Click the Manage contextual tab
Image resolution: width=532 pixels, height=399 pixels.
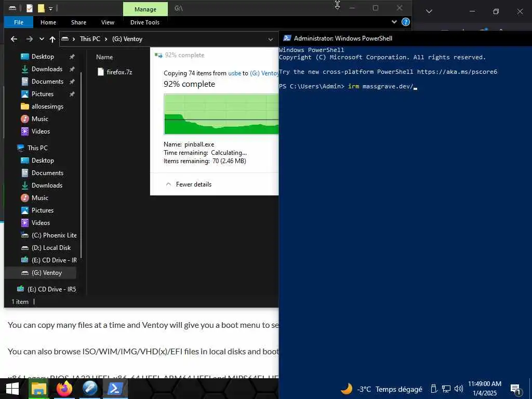[x=145, y=9]
